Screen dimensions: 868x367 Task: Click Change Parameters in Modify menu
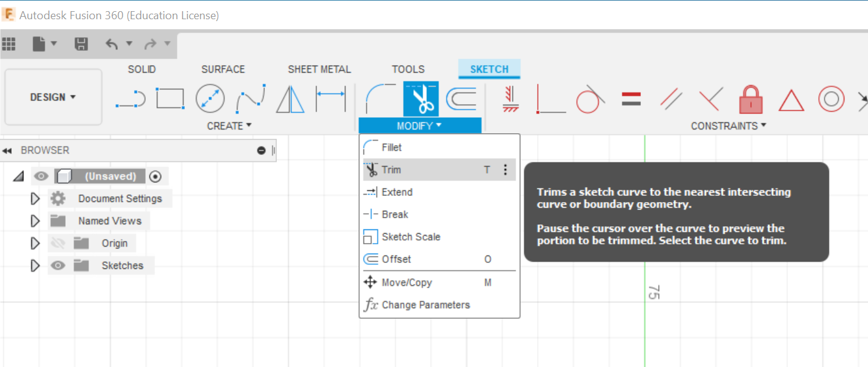(x=426, y=305)
